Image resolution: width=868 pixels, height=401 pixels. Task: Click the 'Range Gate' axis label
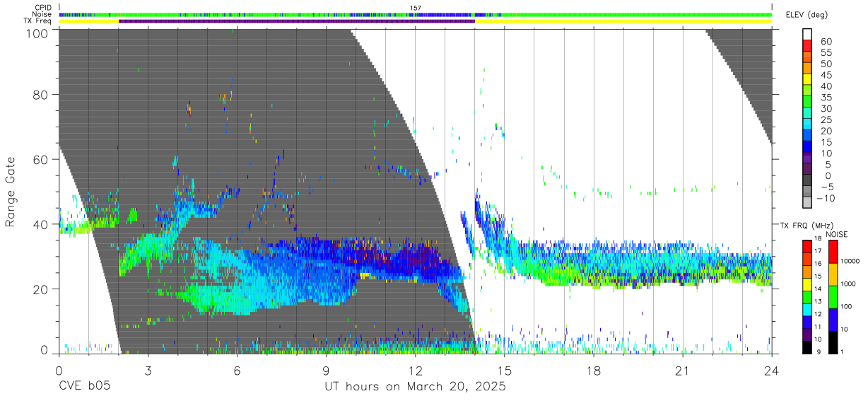11,192
